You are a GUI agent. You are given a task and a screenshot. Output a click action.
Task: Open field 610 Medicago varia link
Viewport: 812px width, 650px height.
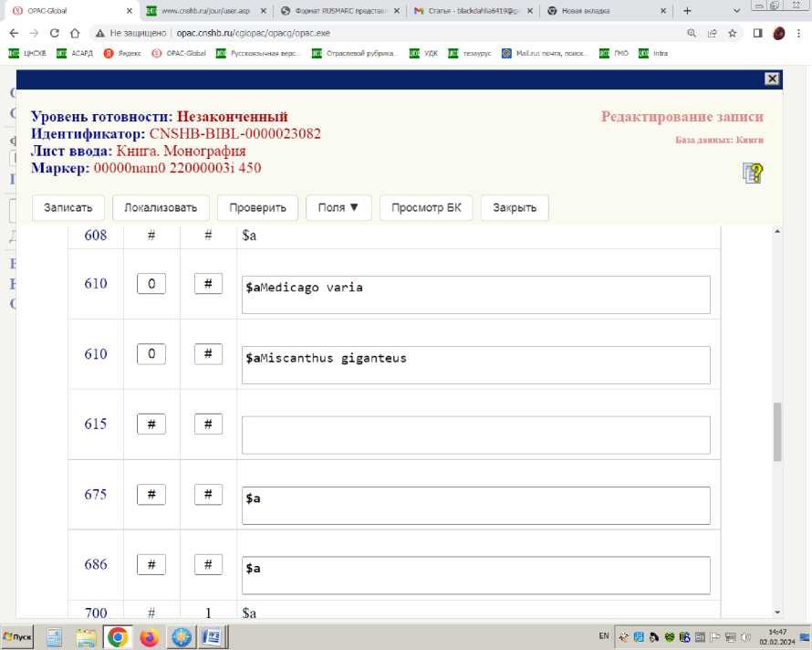pyautogui.click(x=96, y=284)
